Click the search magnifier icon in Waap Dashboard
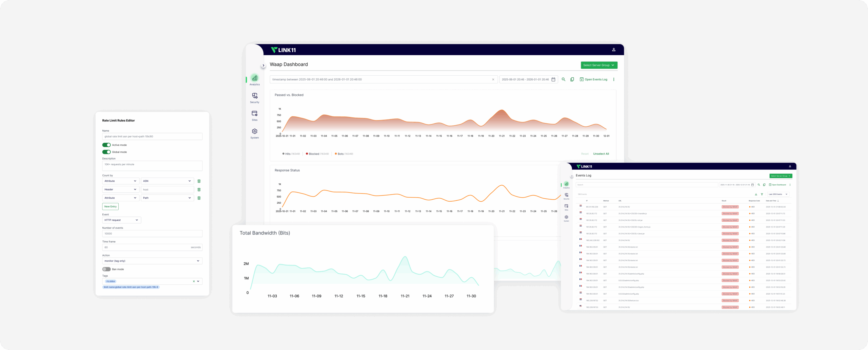 564,79
